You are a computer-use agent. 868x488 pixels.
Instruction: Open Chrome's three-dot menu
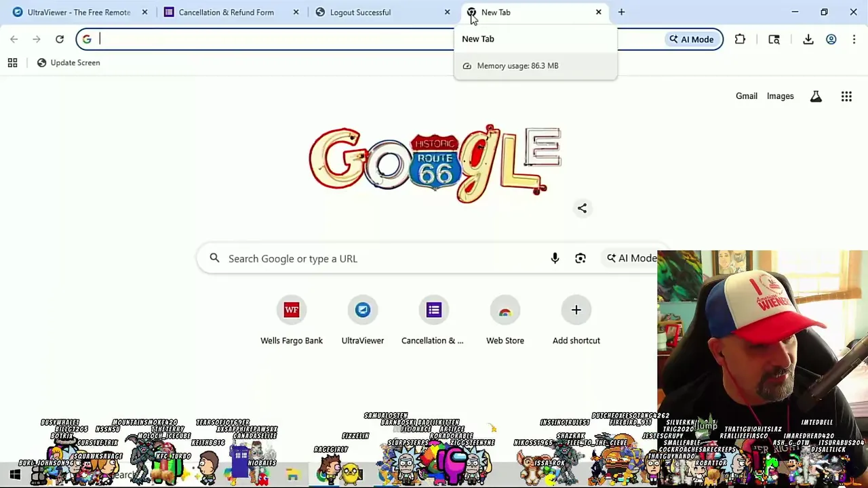[x=854, y=39]
